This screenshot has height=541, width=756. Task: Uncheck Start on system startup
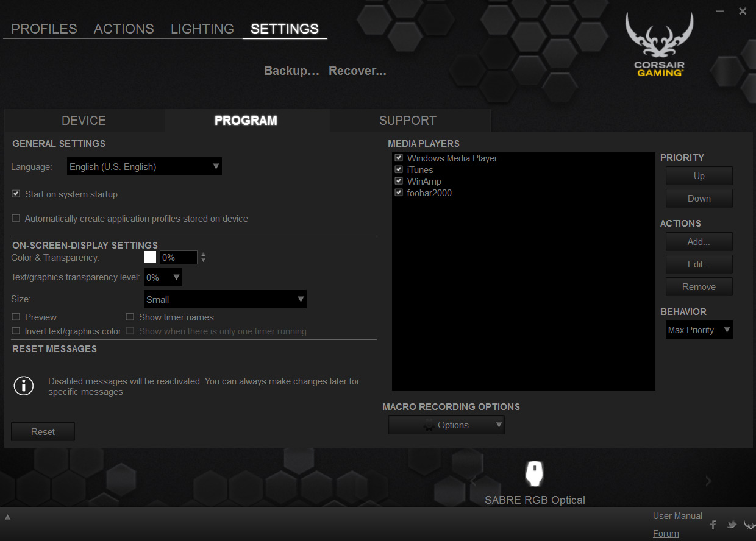16,194
